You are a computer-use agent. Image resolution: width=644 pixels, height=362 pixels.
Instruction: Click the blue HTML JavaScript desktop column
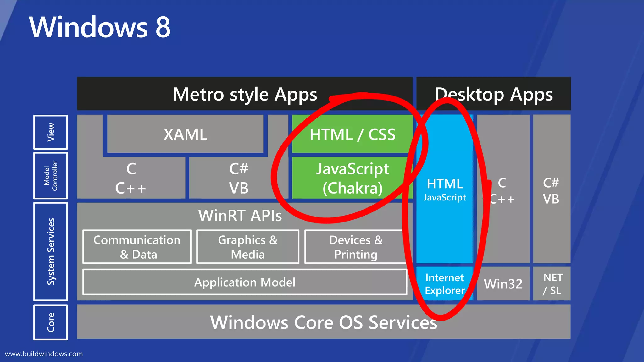click(445, 189)
